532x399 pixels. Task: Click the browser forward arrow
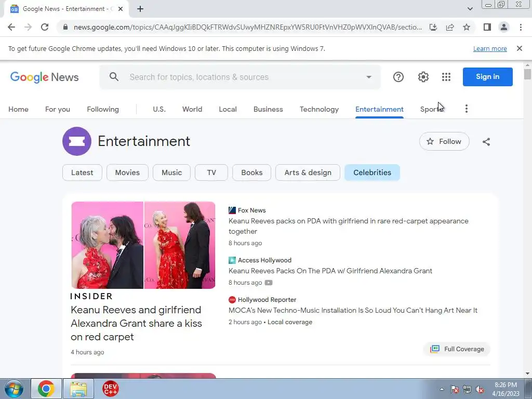(28, 27)
